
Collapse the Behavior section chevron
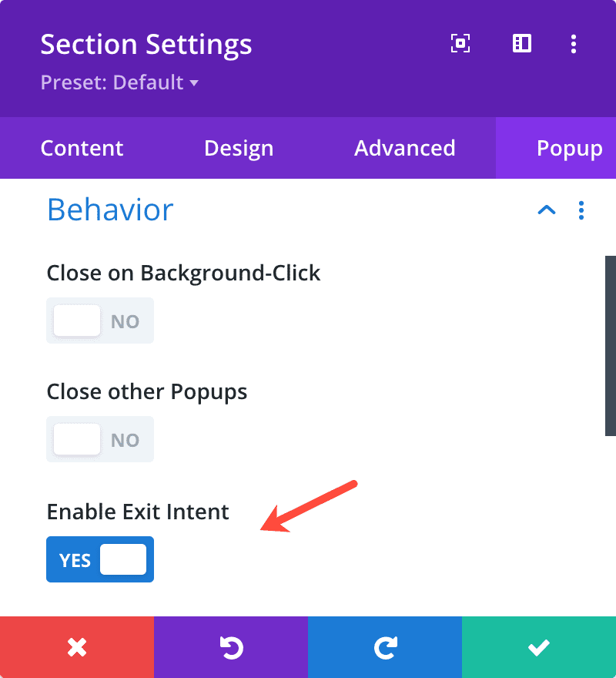tap(547, 210)
